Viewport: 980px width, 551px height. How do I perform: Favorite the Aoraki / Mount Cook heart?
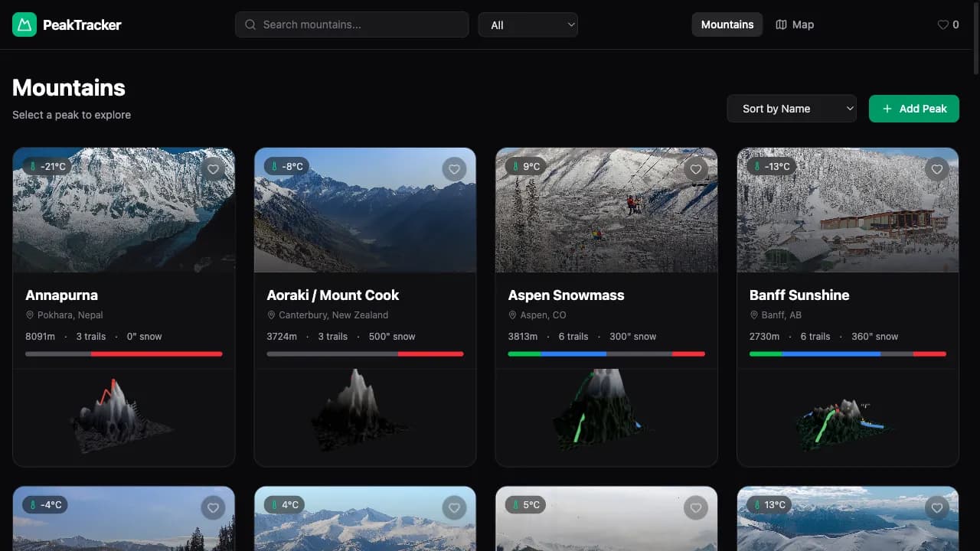point(454,169)
